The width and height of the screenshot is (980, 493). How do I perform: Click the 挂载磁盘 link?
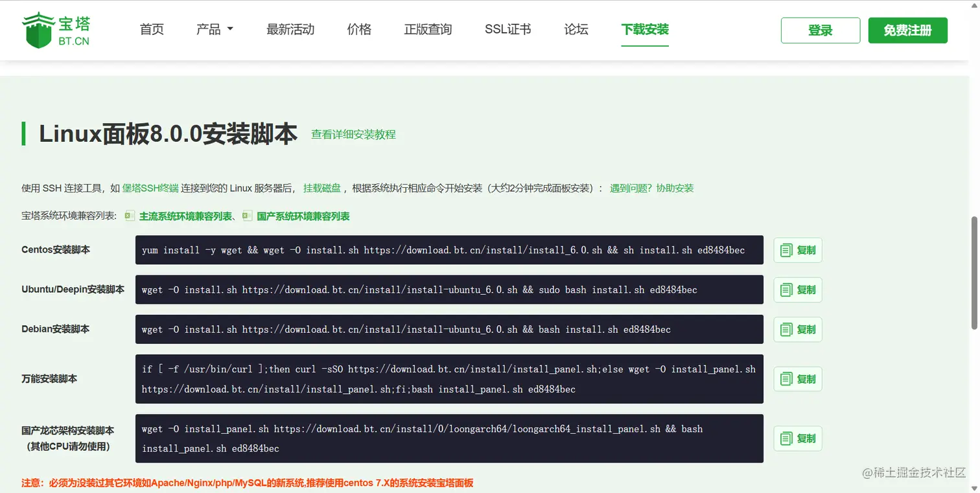coord(322,188)
